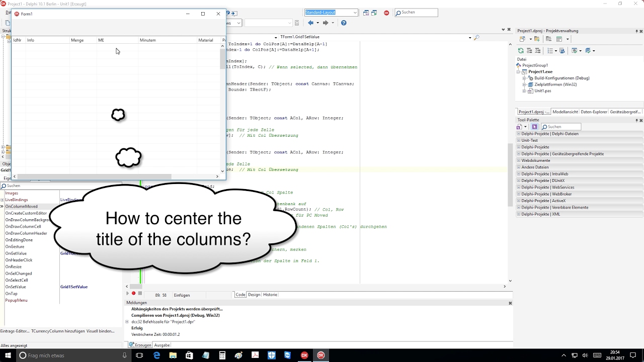Click the play macro triangle icon

[x=127, y=293]
